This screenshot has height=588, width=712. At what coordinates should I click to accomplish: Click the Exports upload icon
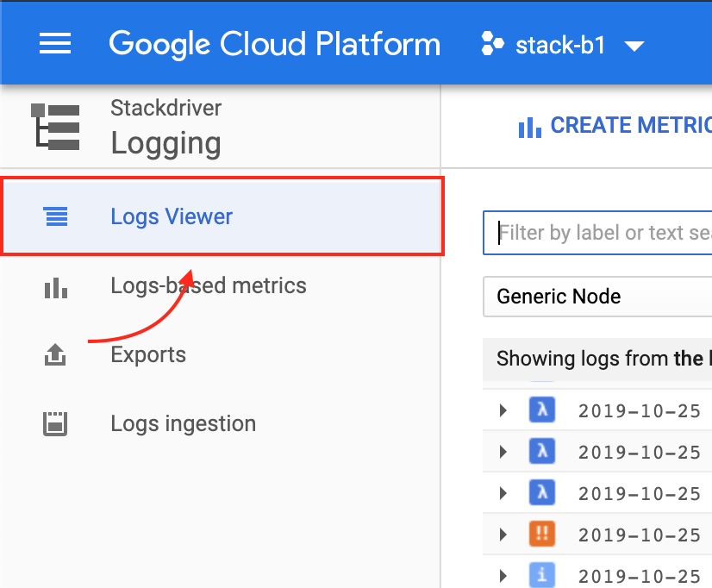(55, 354)
